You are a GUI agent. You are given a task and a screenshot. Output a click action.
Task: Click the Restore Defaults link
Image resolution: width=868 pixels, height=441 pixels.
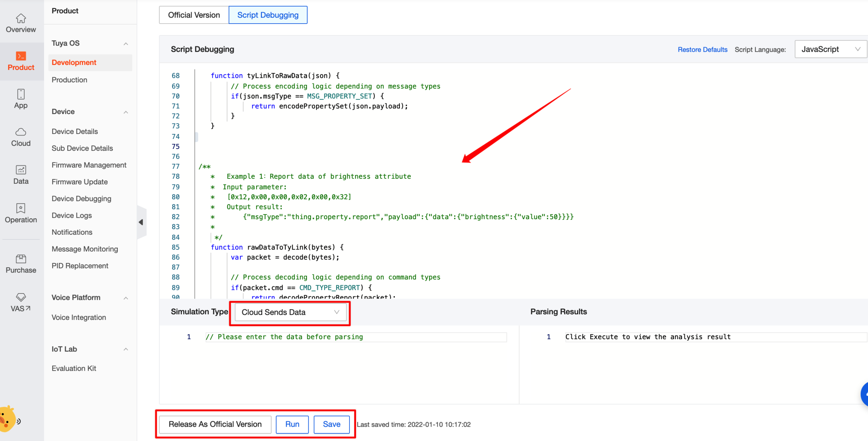tap(703, 49)
